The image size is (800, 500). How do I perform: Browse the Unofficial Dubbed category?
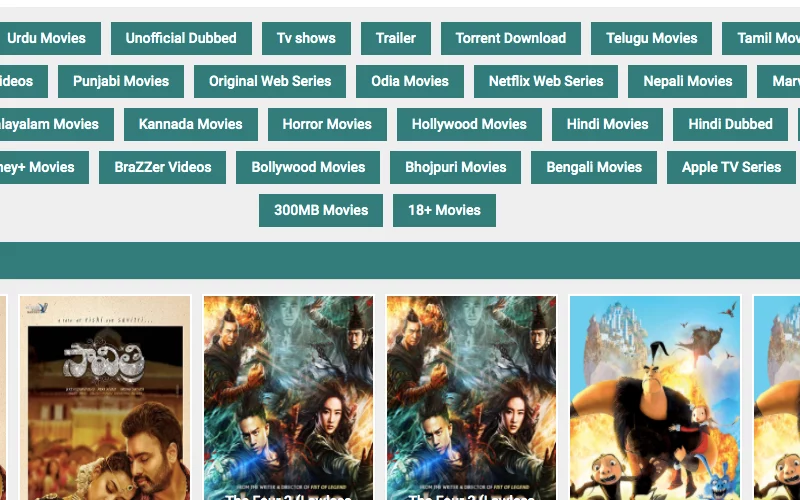click(x=181, y=38)
